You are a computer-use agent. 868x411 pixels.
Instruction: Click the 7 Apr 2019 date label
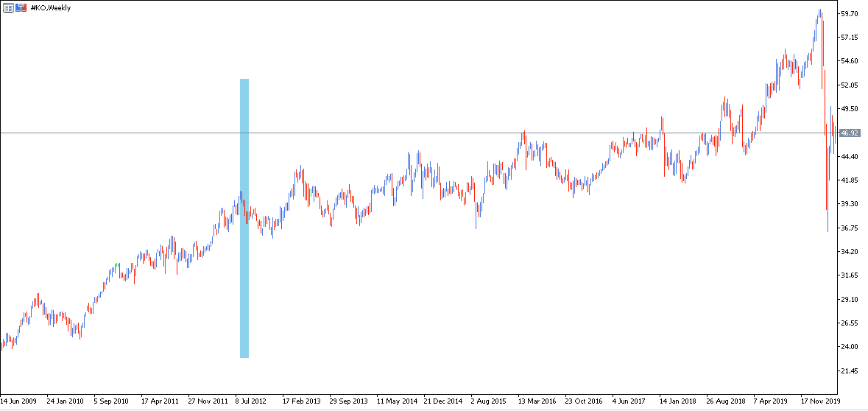[x=772, y=400]
